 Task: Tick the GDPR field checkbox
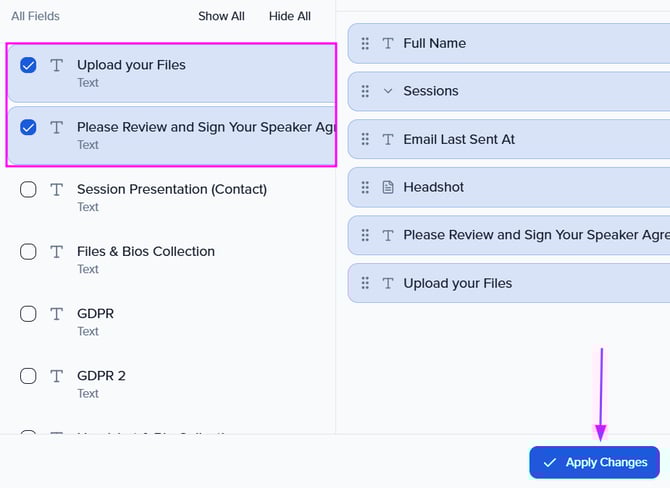29,314
